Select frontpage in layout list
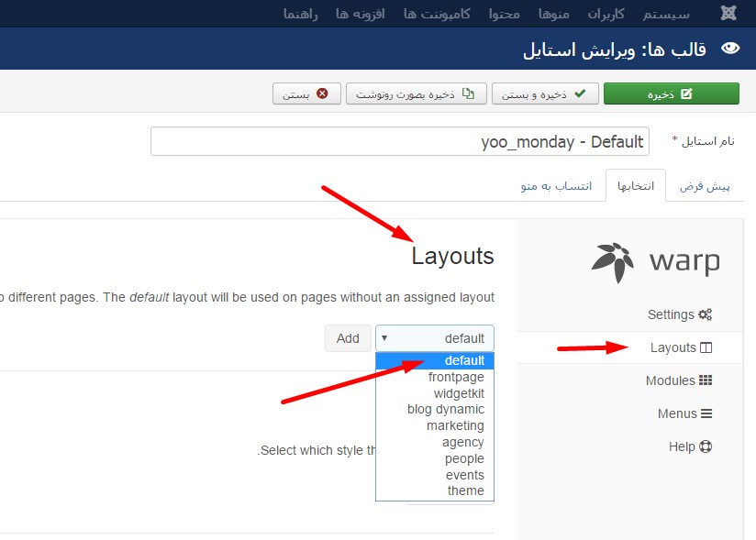756x540 pixels. [434, 377]
